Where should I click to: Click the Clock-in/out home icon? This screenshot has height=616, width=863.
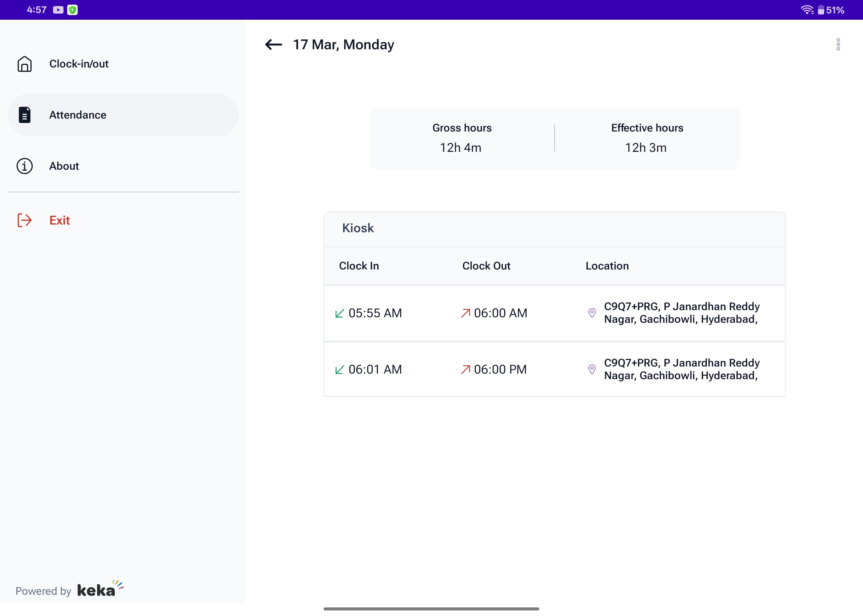click(x=25, y=64)
